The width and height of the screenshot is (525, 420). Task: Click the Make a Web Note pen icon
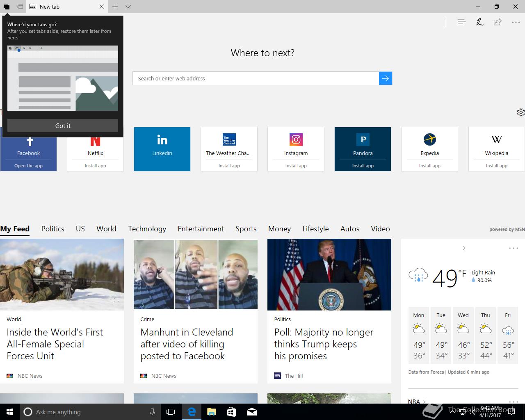pos(479,22)
